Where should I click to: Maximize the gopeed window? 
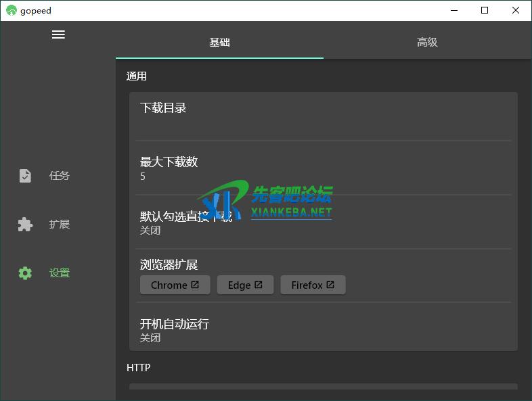pyautogui.click(x=485, y=10)
